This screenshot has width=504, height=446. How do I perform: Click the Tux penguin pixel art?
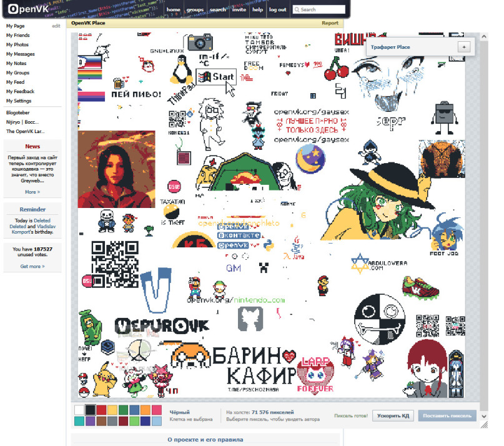pos(181,70)
